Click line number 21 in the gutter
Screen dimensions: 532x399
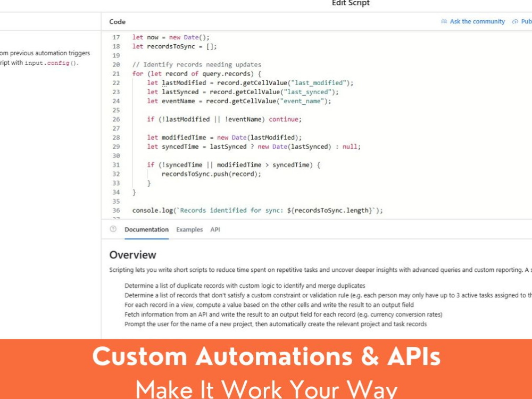[116, 73]
